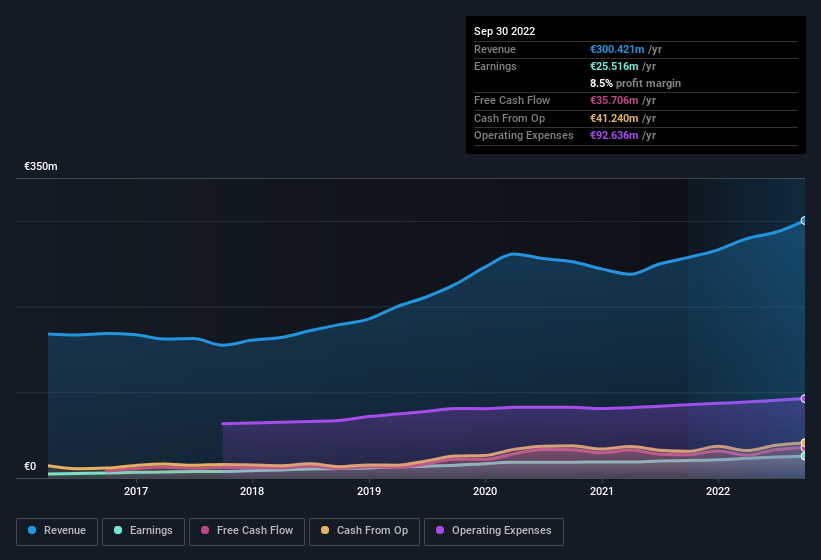The width and height of the screenshot is (821, 560).
Task: Click the 8.5% profit margin text
Action: click(636, 83)
